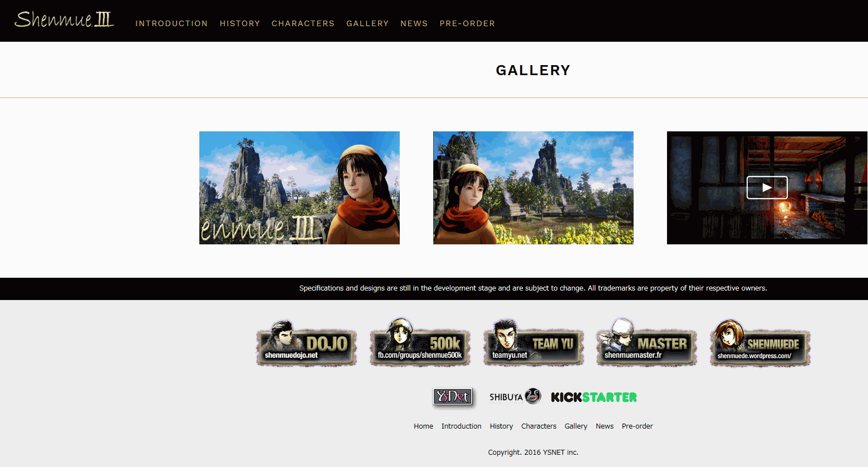Viewport: 868px width, 467px height.
Task: Click the Characters footer link
Action: [x=539, y=426]
